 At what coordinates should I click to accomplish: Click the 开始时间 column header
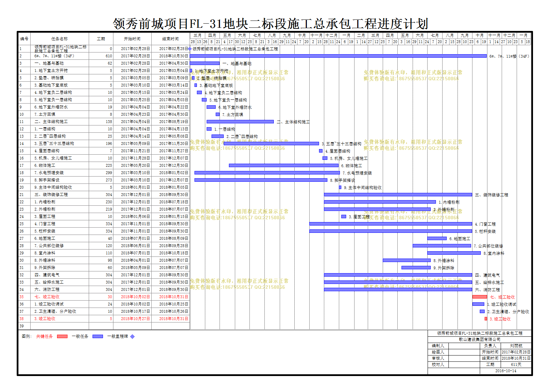[x=132, y=39]
